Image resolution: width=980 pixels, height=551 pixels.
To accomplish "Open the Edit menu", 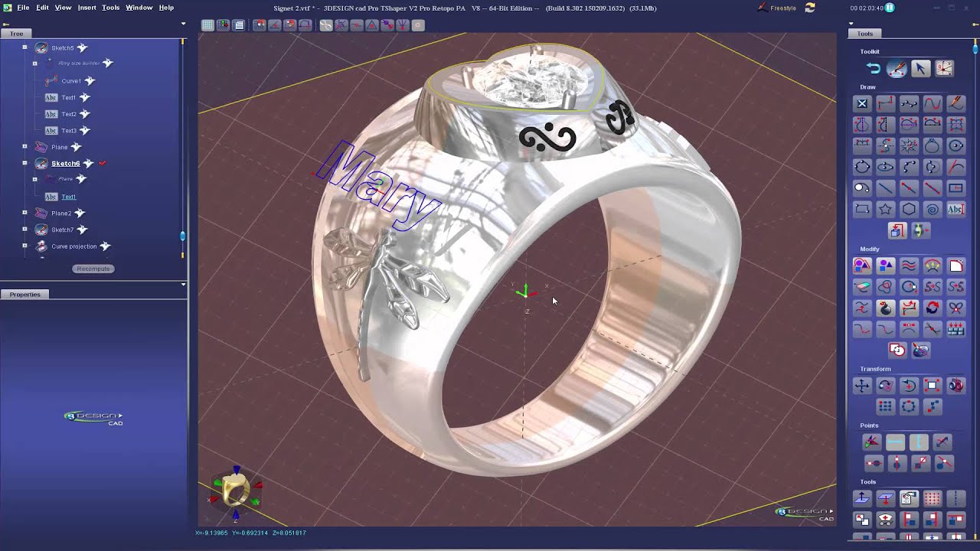I will [42, 8].
